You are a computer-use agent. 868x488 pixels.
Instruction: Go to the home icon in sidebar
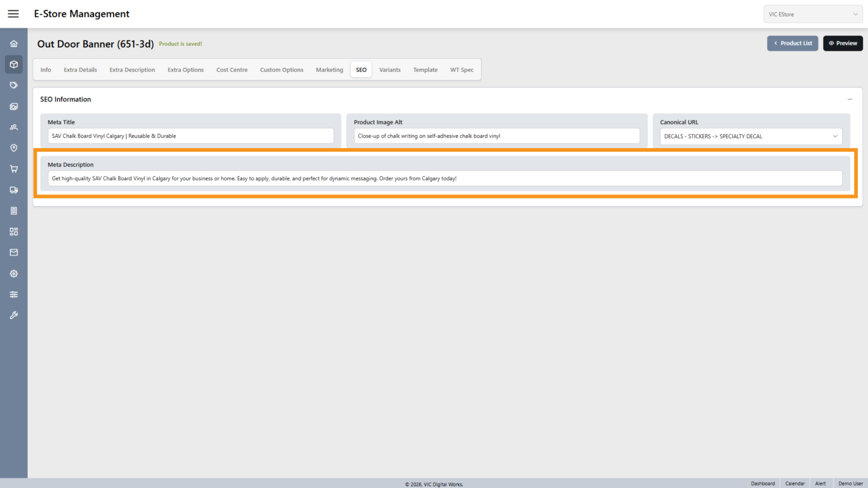pyautogui.click(x=14, y=44)
